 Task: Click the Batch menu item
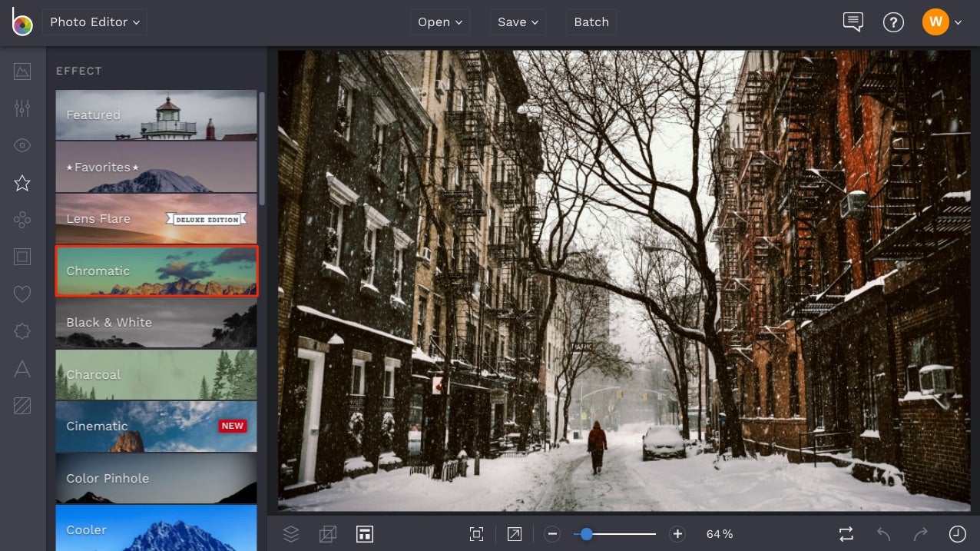point(591,22)
